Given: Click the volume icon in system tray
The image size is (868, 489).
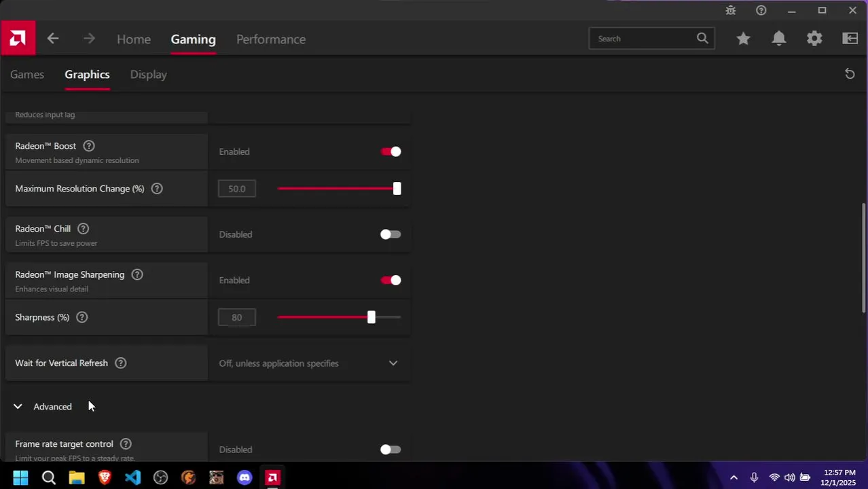Looking at the screenshot, I should [x=789, y=477].
